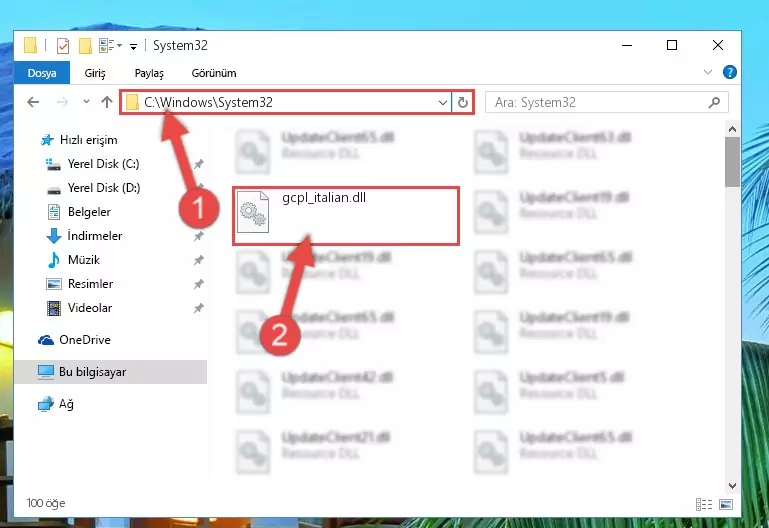Open the recent locations dropdown
Image resolution: width=769 pixels, height=528 pixels.
click(x=86, y=102)
